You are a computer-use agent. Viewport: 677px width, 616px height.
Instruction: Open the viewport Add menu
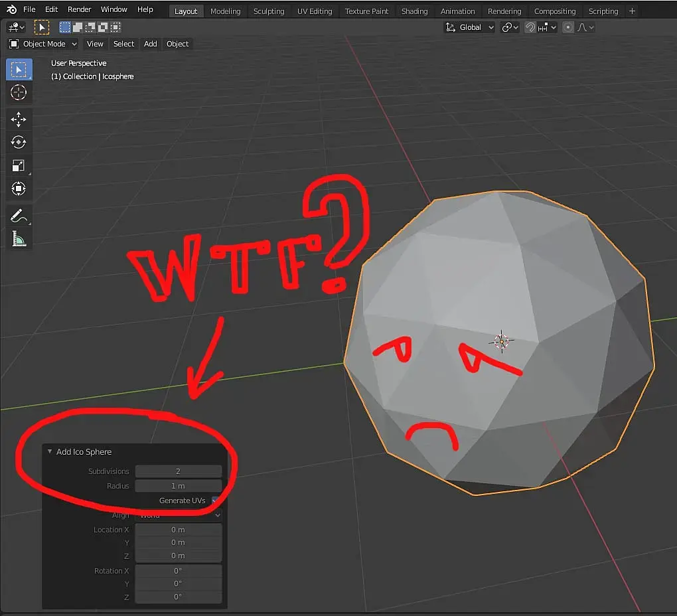[150, 44]
